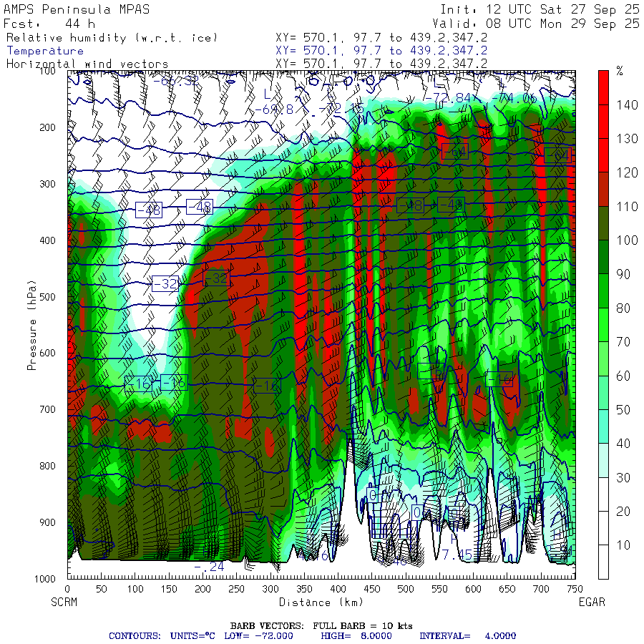The height and width of the screenshot is (644, 644).
Task: Click the 'Relative humidity (w.r.t. ice)' legend label
Action: tap(112, 38)
